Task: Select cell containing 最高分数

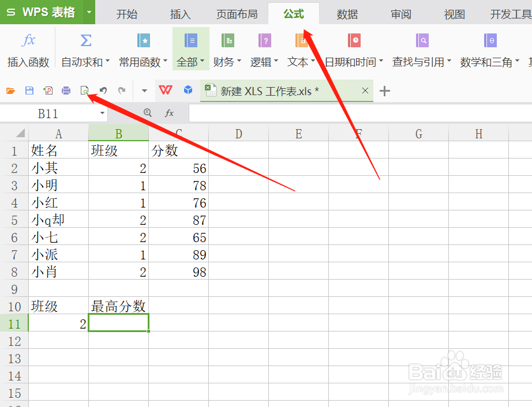Action: [x=118, y=306]
